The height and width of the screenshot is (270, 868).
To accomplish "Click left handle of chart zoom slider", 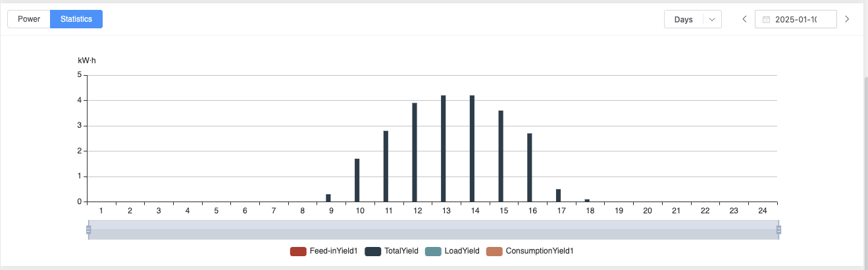I will (x=88, y=230).
